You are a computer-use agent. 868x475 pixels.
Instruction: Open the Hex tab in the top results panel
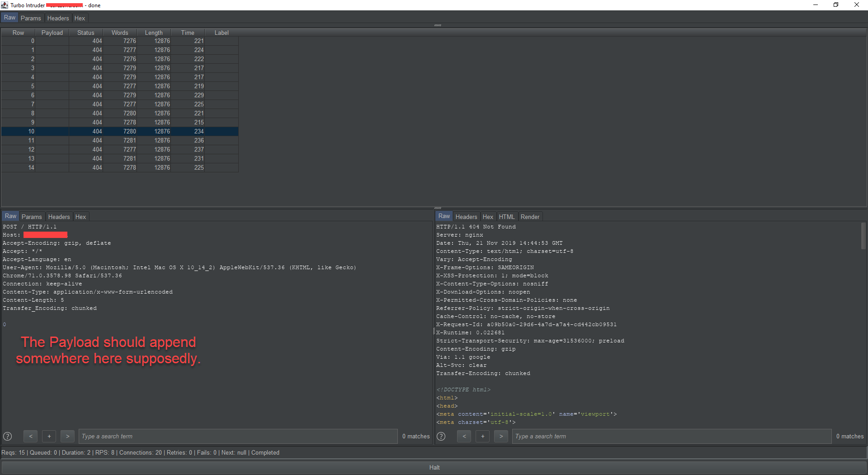point(80,18)
